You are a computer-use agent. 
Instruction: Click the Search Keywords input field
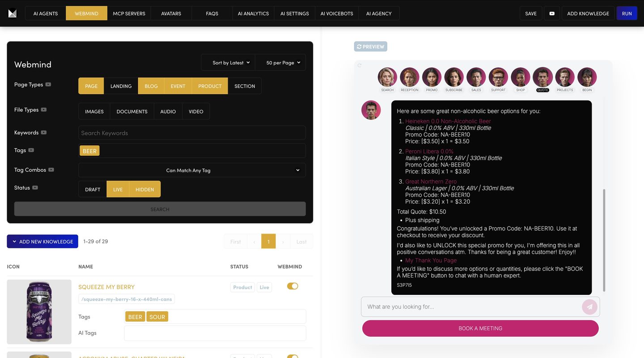click(192, 133)
